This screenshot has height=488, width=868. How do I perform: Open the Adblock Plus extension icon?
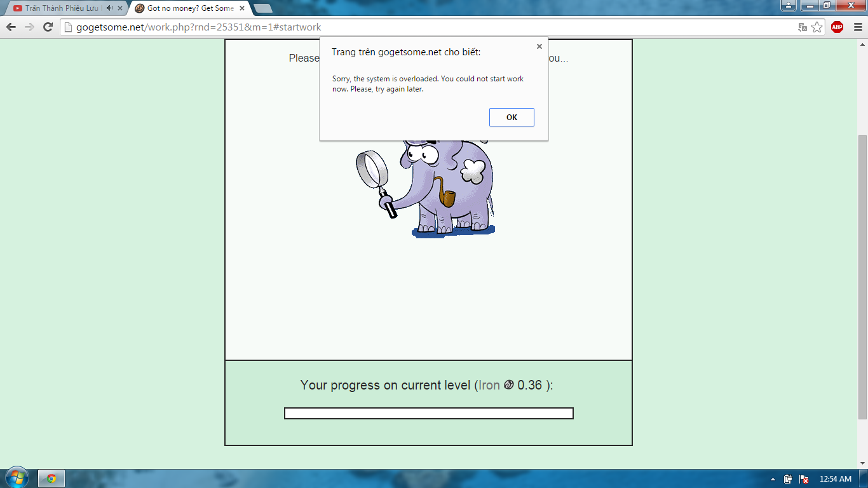837,27
